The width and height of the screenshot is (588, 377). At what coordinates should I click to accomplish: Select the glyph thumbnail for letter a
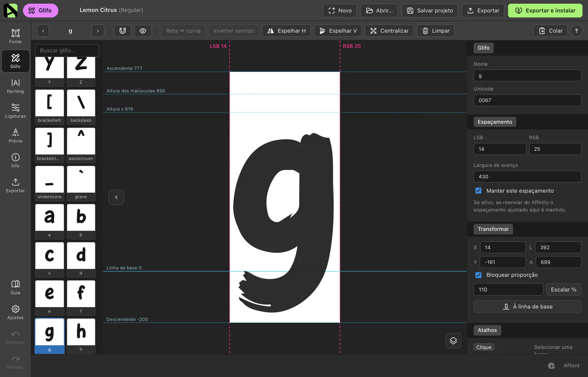(50, 221)
